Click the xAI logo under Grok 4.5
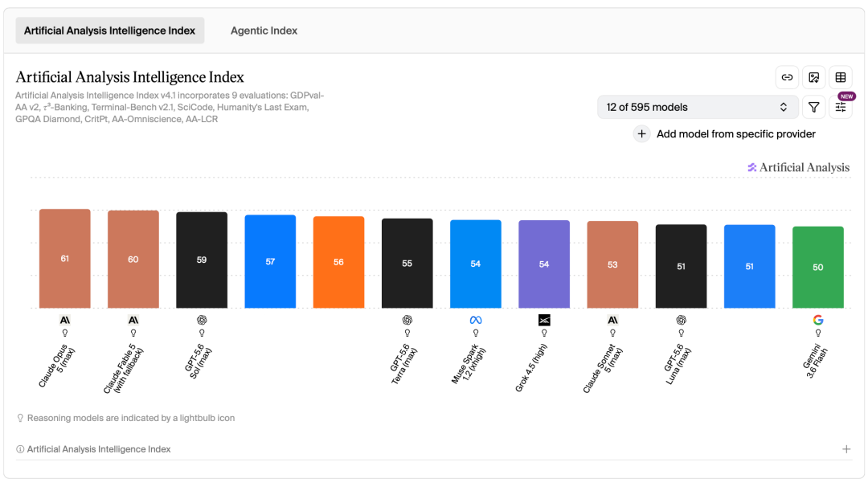This screenshot has height=487, width=868. coord(544,320)
